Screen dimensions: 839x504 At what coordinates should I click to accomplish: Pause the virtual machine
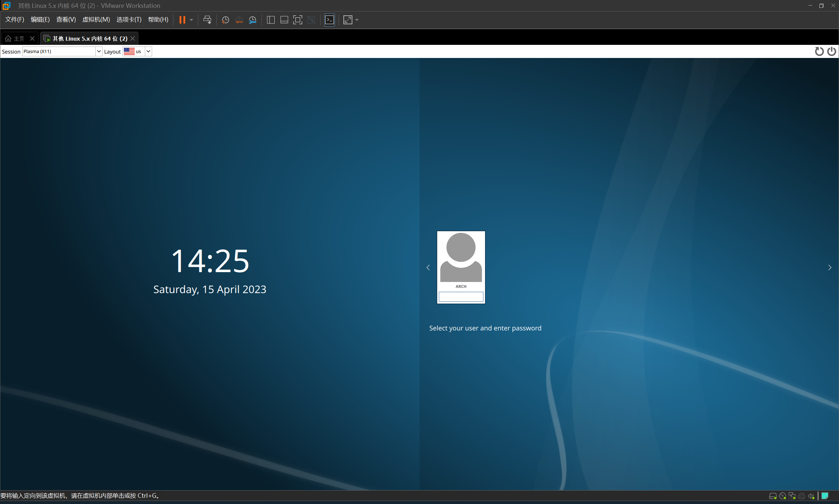coord(182,20)
